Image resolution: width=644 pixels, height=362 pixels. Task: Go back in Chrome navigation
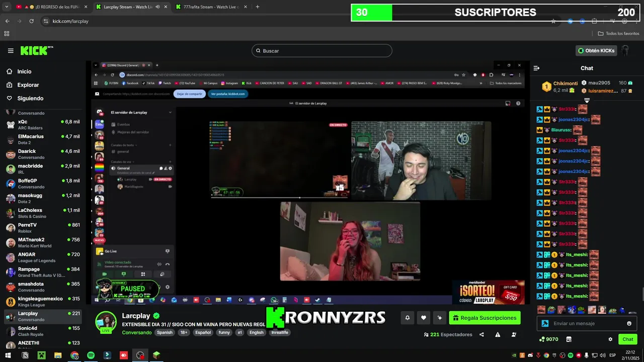(7, 21)
